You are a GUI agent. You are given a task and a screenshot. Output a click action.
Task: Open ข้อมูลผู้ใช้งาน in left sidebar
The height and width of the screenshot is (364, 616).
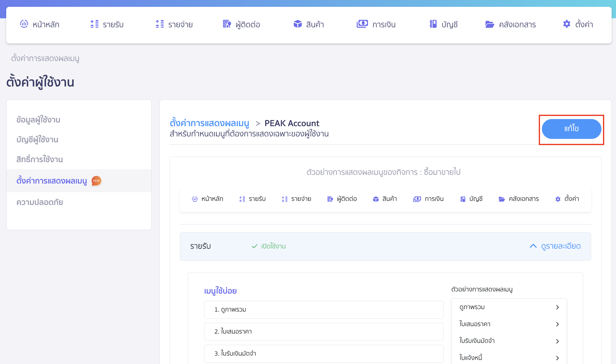pyautogui.click(x=38, y=120)
